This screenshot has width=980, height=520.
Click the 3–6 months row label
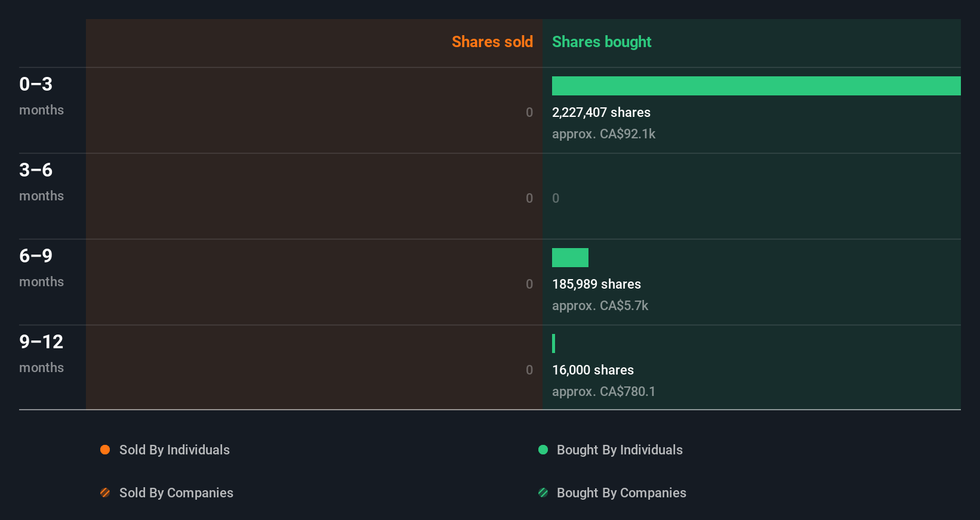click(x=41, y=182)
